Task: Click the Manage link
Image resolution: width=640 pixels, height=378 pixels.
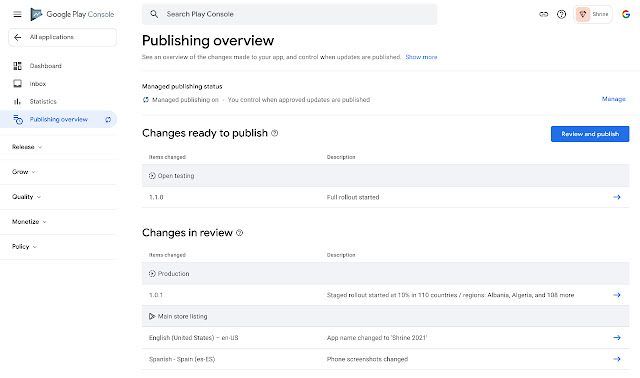Action: pos(613,99)
